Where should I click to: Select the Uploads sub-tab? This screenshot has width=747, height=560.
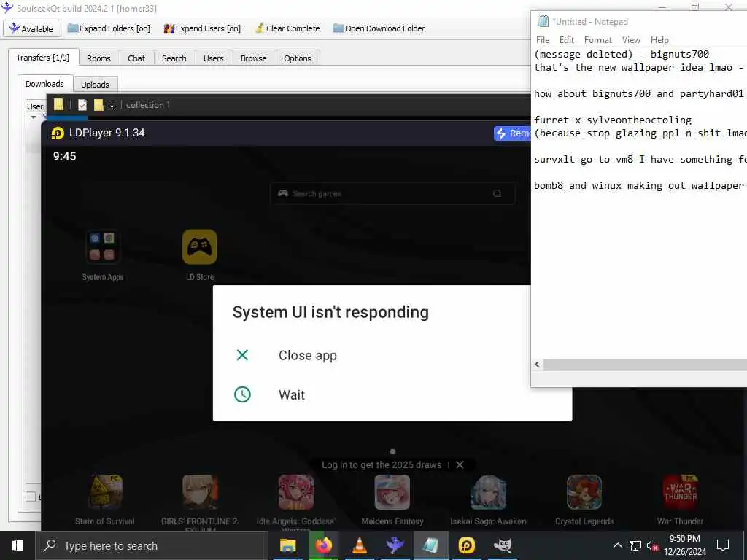(x=95, y=85)
